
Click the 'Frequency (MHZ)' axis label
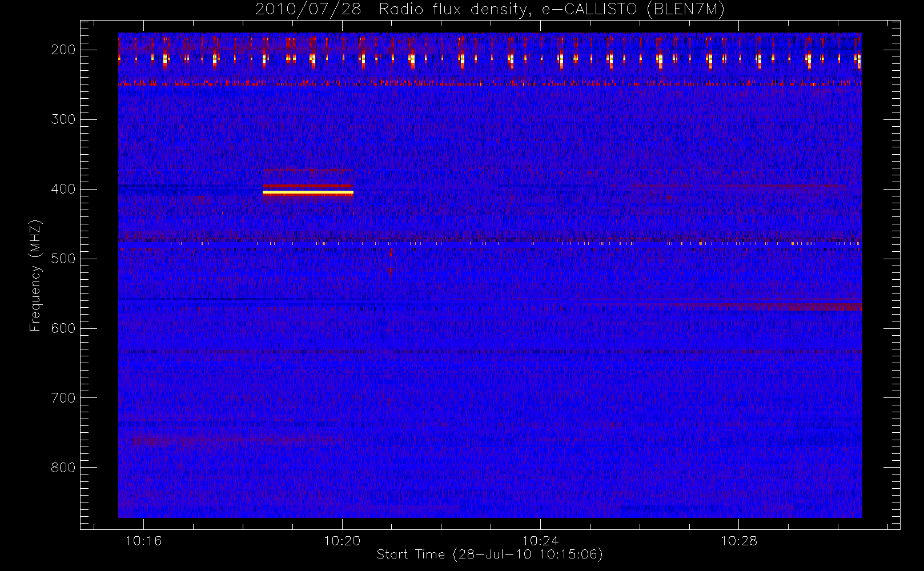pyautogui.click(x=35, y=275)
